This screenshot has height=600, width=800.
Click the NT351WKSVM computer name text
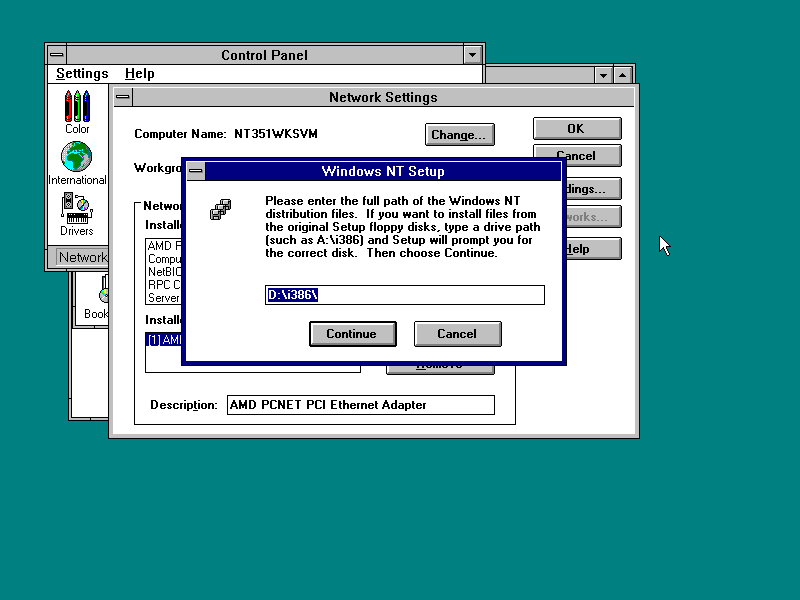click(276, 134)
